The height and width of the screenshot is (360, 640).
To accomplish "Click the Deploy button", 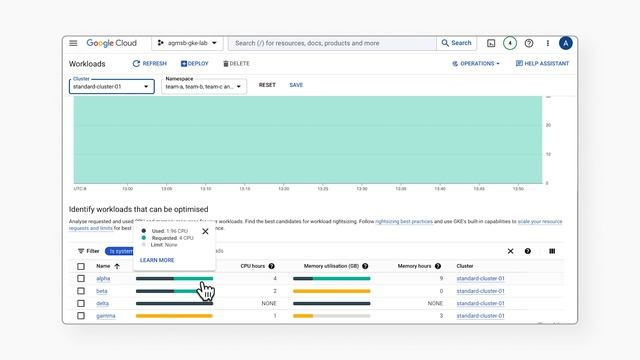I will [x=194, y=63].
